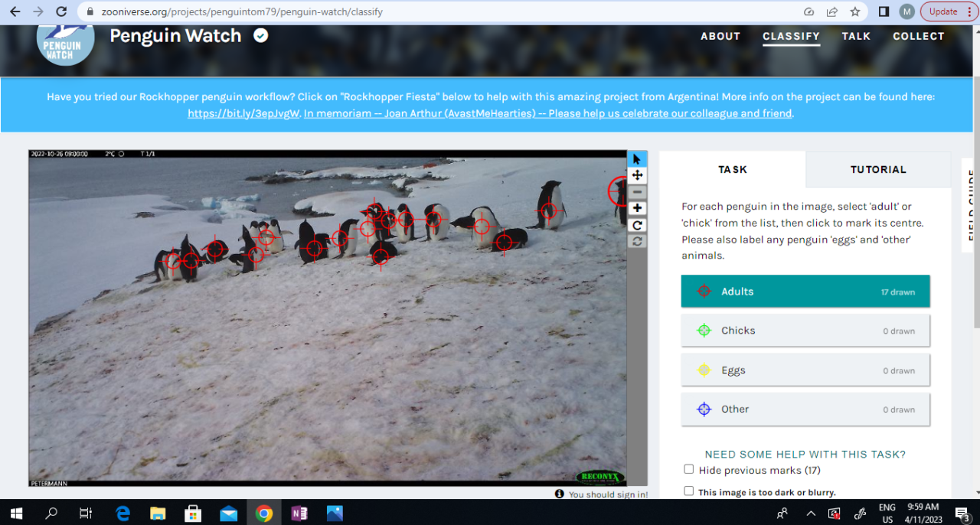980x525 pixels.
Task: Open the Chrome profile M avatar
Action: pos(907,11)
